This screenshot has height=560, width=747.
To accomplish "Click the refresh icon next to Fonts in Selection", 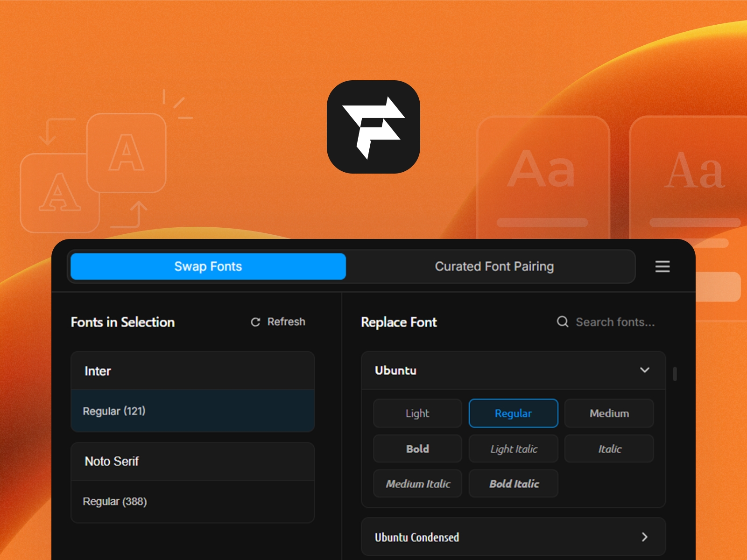I will coord(254,322).
